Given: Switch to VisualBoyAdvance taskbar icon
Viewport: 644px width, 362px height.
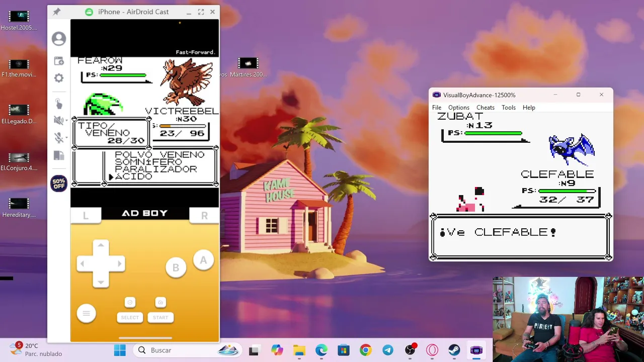Looking at the screenshot, I should (x=476, y=350).
